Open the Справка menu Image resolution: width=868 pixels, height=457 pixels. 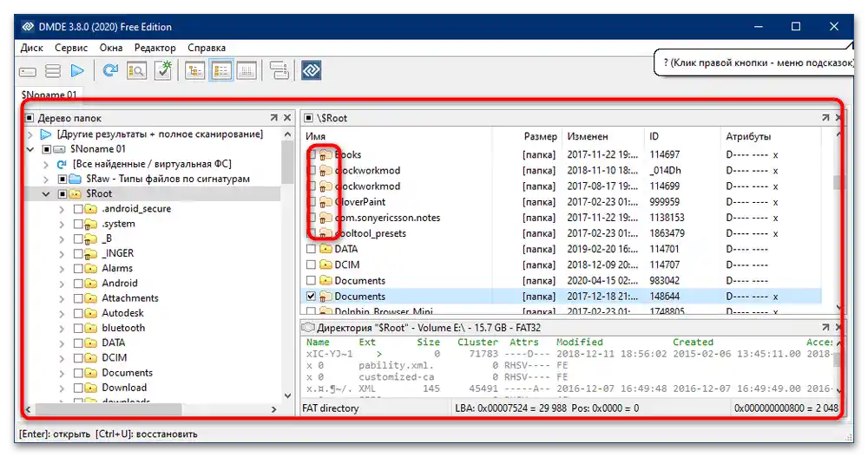(x=207, y=48)
